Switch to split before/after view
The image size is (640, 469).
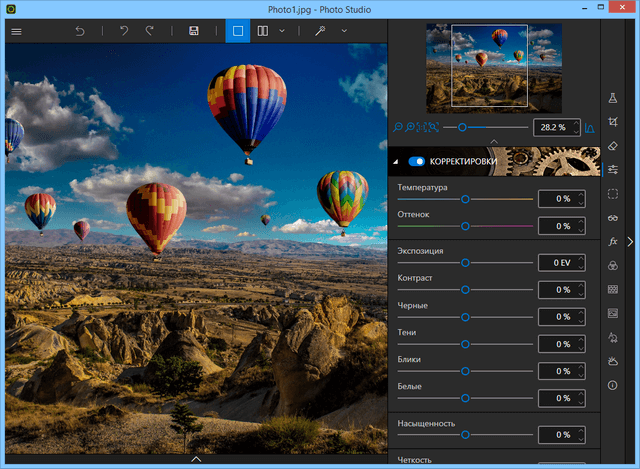pos(262,31)
